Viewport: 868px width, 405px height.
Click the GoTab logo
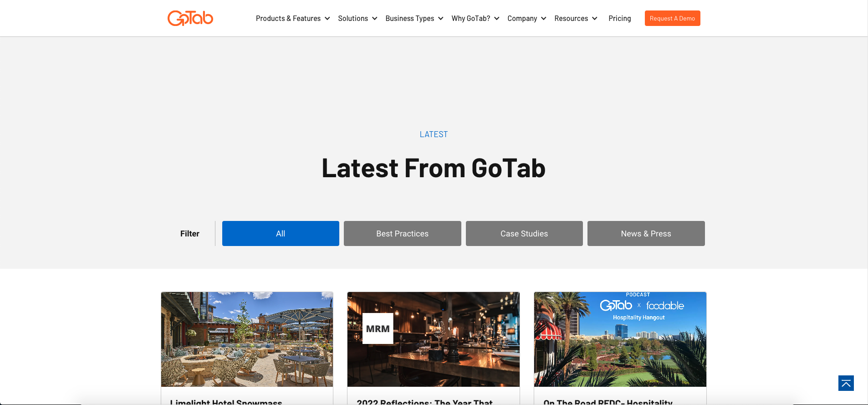[x=190, y=18]
